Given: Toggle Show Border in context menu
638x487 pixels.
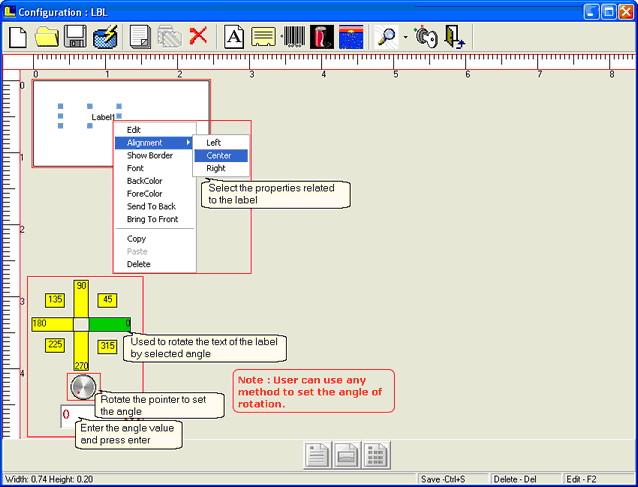Looking at the screenshot, I should tap(155, 155).
